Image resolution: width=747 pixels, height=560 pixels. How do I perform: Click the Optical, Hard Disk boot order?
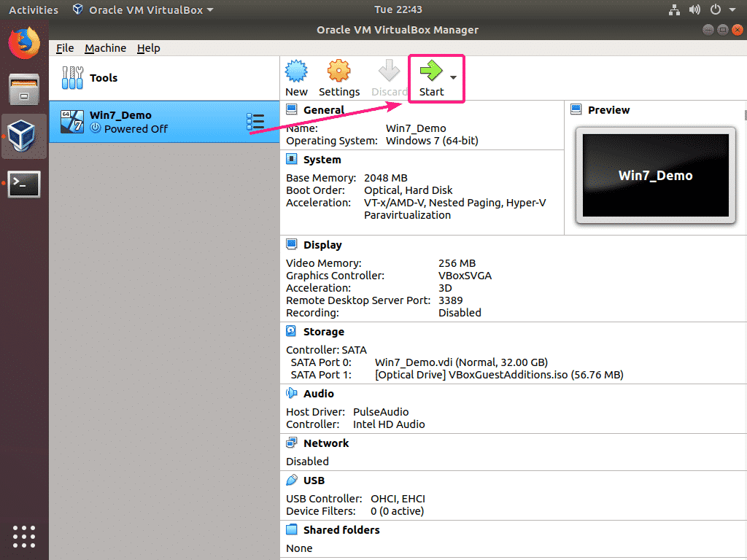pyautogui.click(x=408, y=190)
